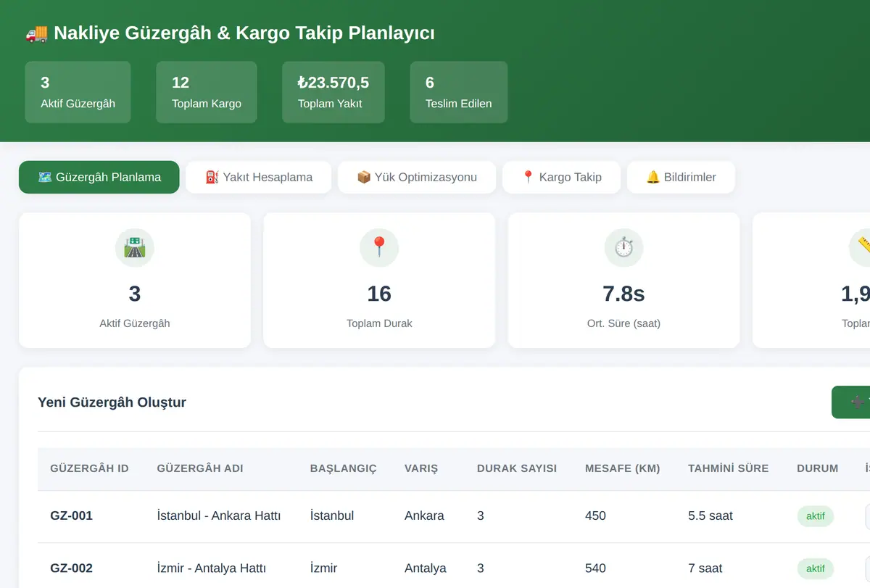
Task: Click the green add button beside Yeni Güzergâh Oluştur
Action: [851, 402]
